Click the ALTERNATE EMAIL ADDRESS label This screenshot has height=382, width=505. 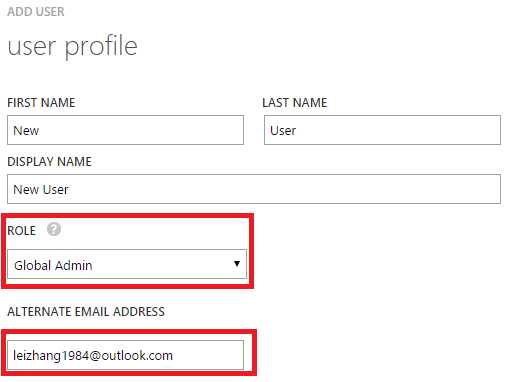pyautogui.click(x=86, y=312)
